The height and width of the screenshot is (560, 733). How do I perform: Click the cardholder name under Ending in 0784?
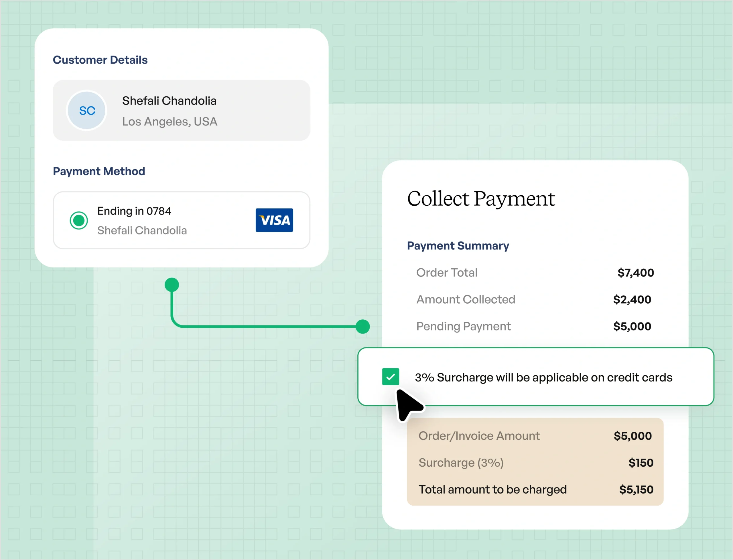[x=142, y=230]
